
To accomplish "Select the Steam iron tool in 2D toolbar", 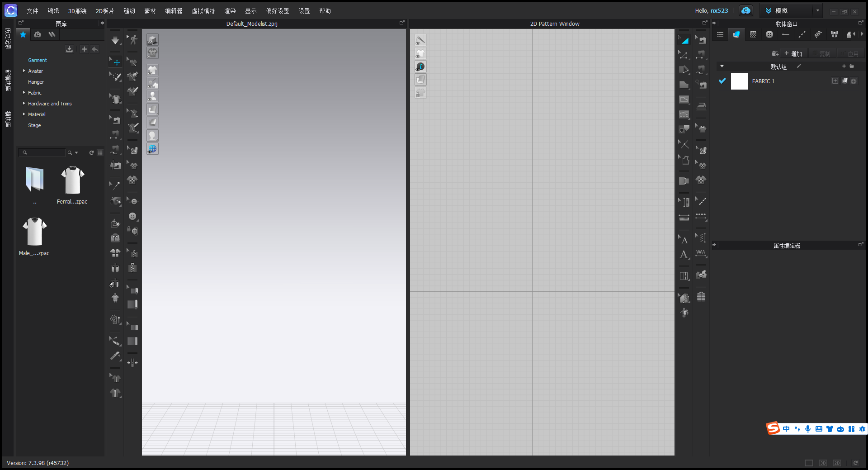I will (x=701, y=106).
